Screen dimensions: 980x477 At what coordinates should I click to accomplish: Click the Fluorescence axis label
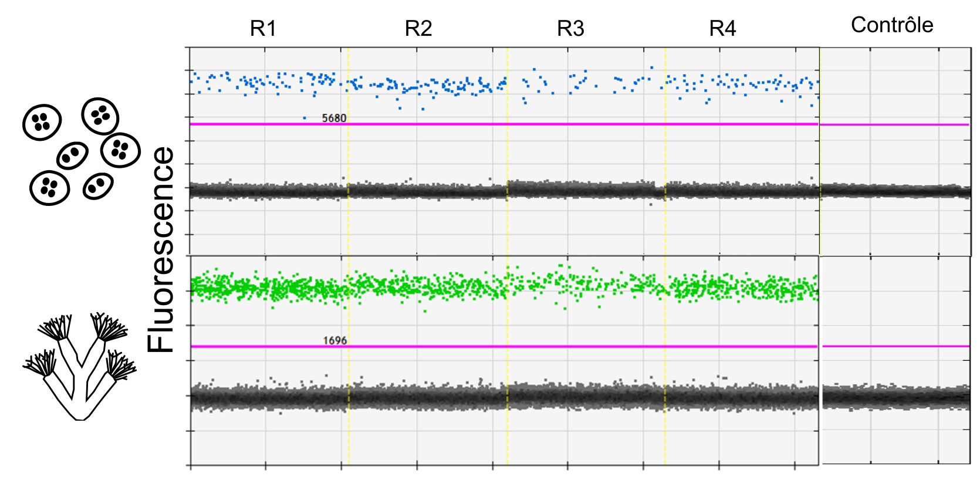click(x=161, y=249)
